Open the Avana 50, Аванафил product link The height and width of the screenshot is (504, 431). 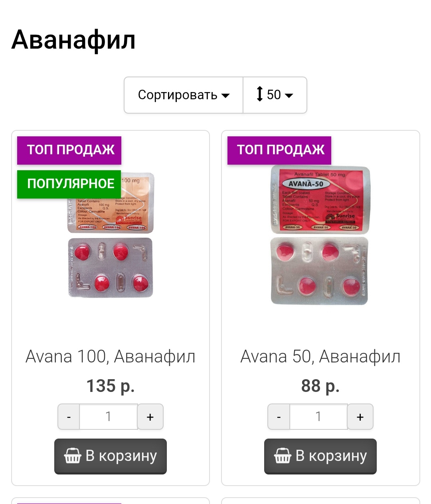click(320, 356)
